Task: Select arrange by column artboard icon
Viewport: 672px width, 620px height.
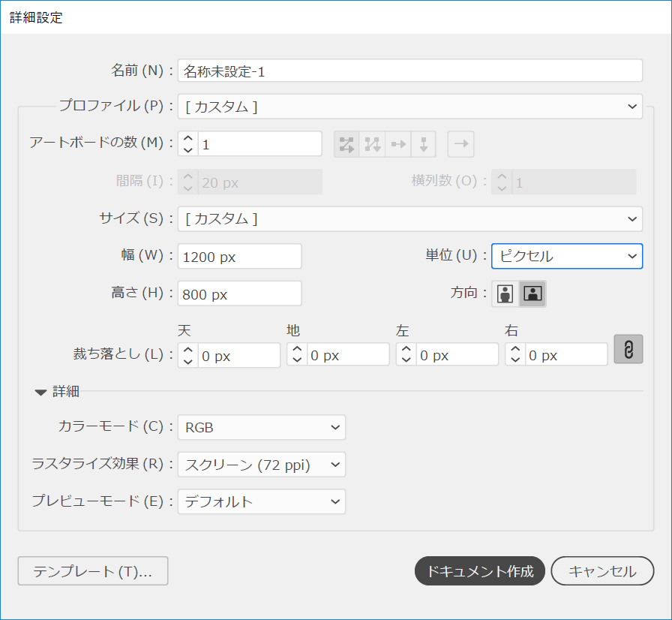Action: [423, 144]
